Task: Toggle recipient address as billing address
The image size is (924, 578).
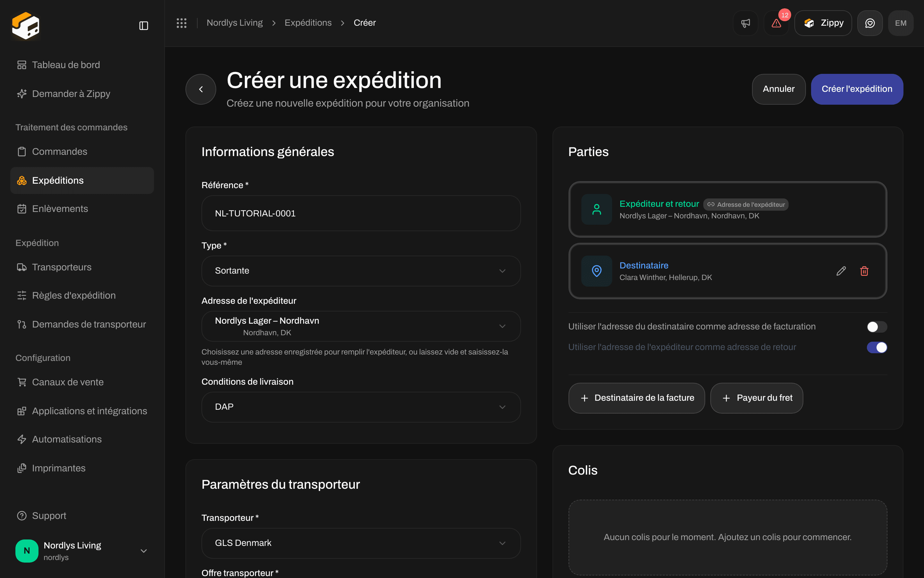Action: tap(877, 327)
